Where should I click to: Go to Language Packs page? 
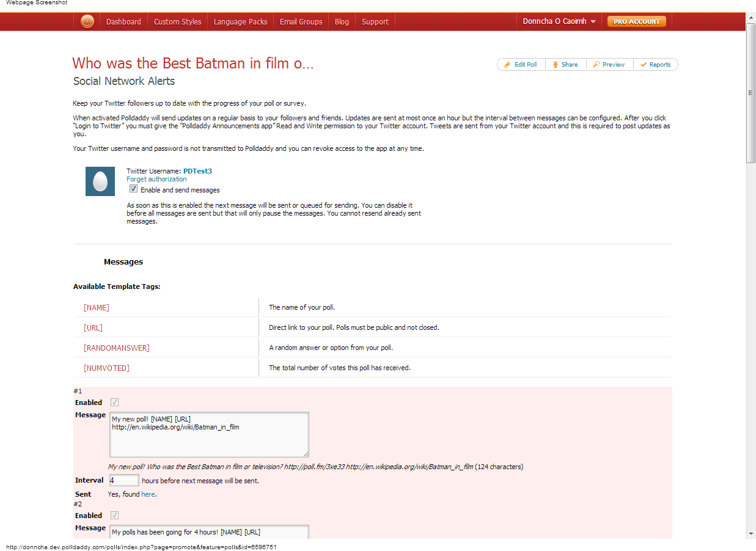[x=240, y=21]
